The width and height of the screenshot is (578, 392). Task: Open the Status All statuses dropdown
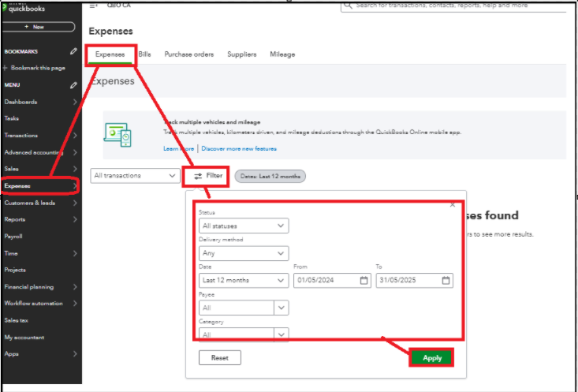(244, 226)
